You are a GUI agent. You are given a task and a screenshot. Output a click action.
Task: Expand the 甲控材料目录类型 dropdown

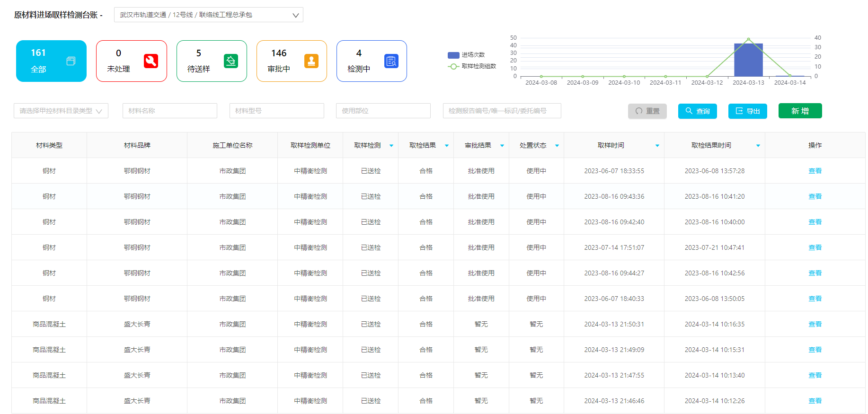(x=61, y=111)
